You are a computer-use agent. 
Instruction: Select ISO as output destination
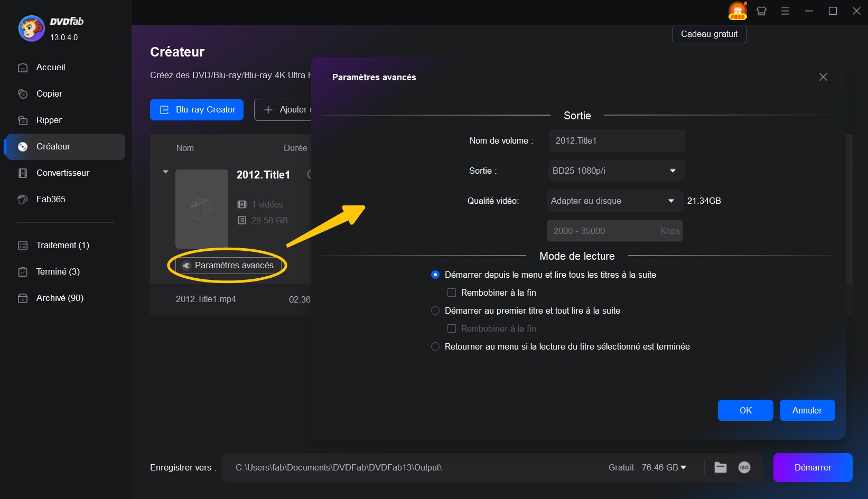[x=744, y=467]
